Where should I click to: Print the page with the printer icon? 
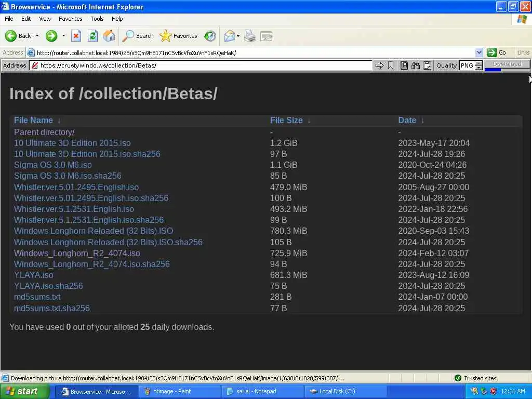click(250, 36)
